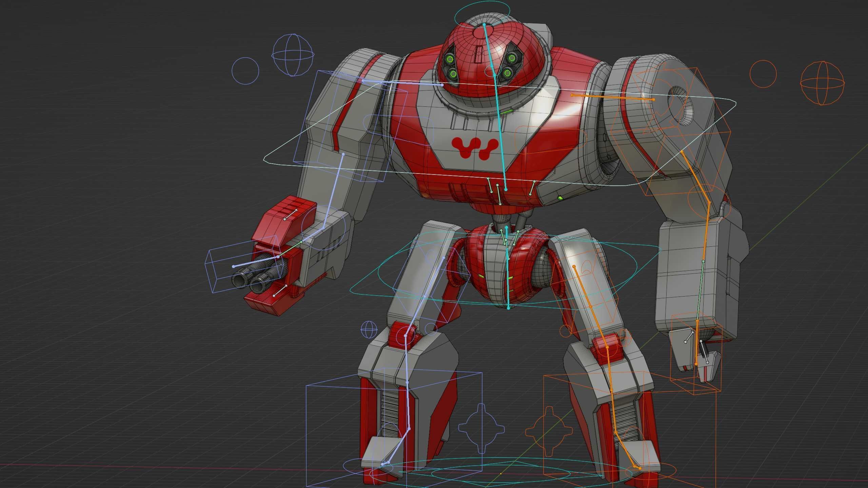The image size is (868, 488).
Task: Select the orange thigh bone
Action: (x=590, y=307)
